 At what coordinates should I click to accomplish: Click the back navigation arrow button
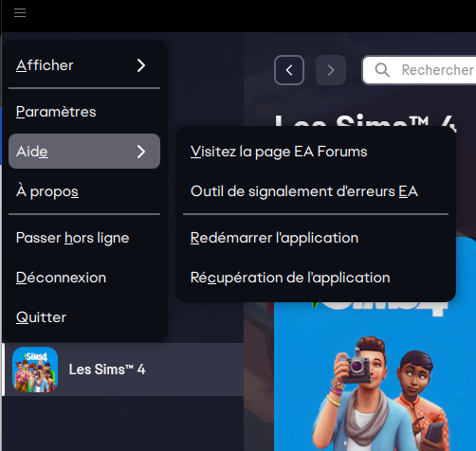point(289,70)
